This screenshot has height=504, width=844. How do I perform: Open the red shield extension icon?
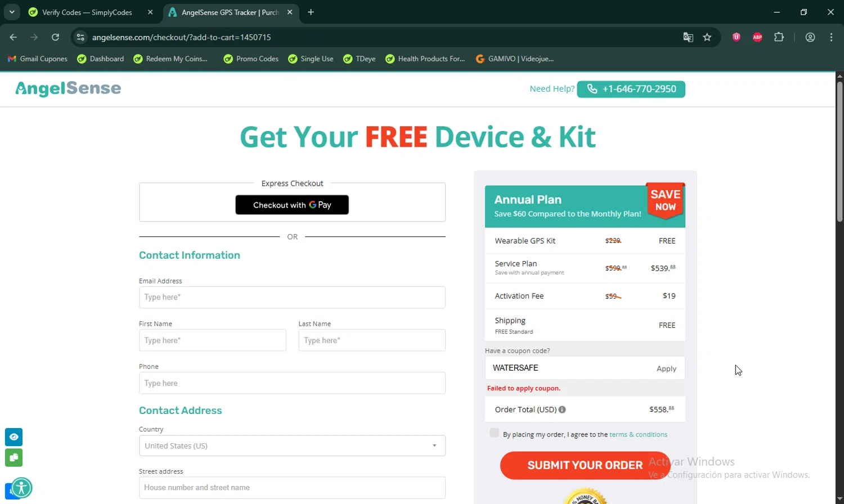point(736,37)
